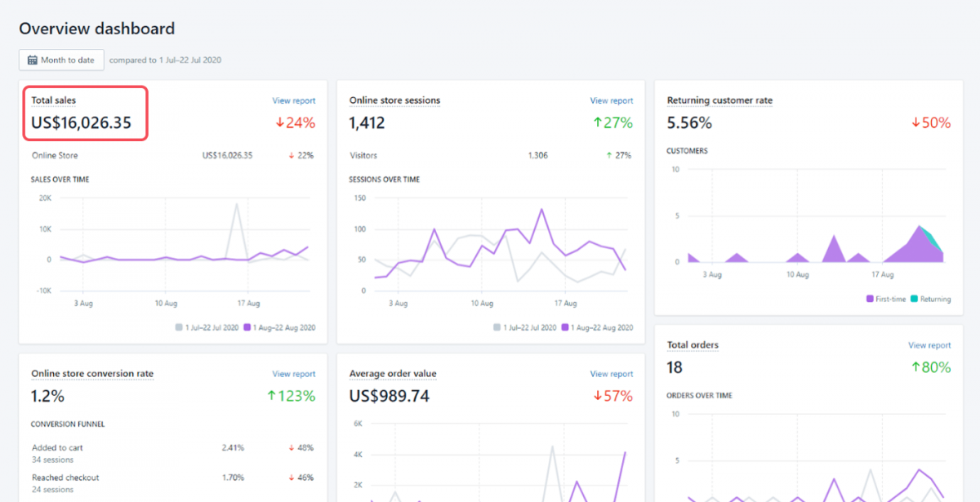Click the purple peak in sessions chart

pyautogui.click(x=541, y=211)
